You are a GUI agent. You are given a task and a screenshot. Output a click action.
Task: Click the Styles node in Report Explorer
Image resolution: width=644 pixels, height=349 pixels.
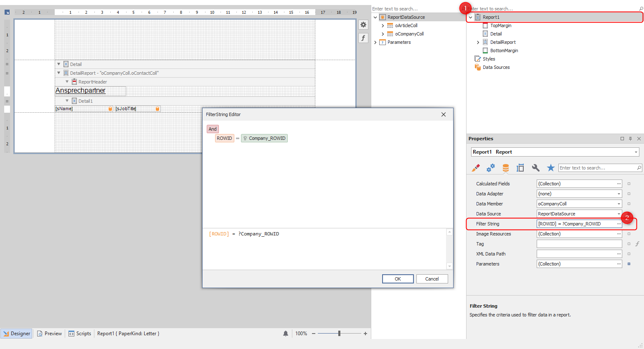pyautogui.click(x=489, y=59)
